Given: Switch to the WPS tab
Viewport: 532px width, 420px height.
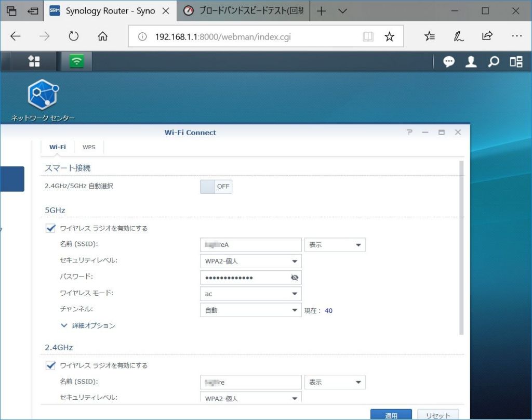Looking at the screenshot, I should (x=89, y=147).
